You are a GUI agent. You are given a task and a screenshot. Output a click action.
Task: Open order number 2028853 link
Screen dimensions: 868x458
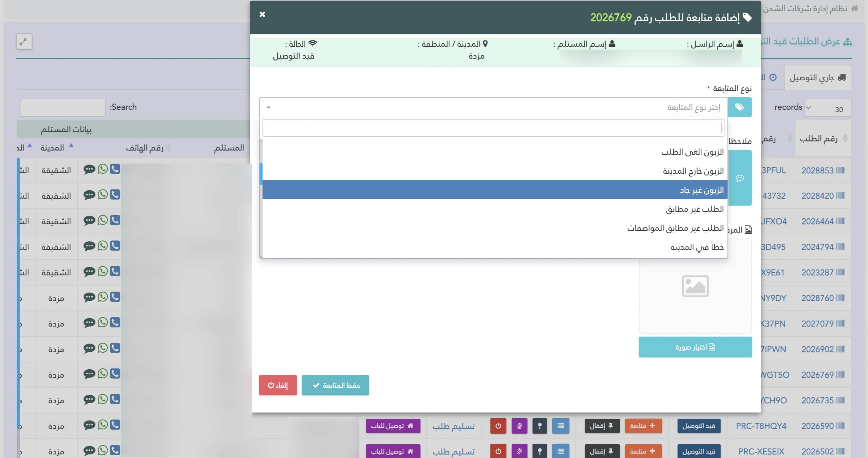tap(817, 170)
